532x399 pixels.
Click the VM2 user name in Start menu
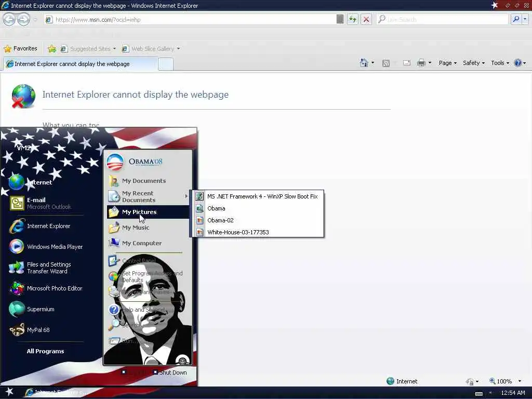coord(24,148)
